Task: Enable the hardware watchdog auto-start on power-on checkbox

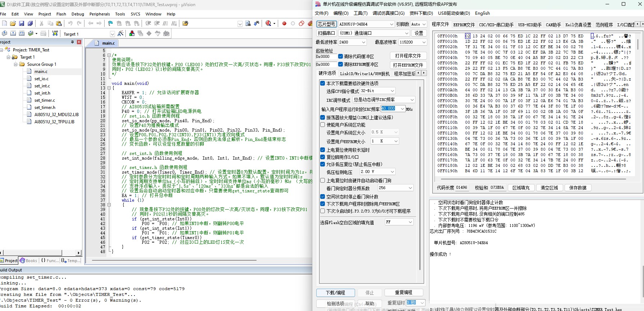Action: 322,180
